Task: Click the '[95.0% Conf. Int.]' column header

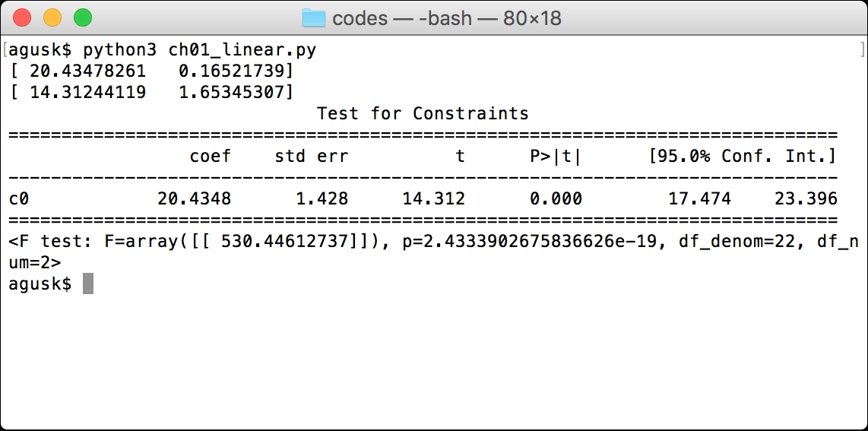Action: [x=743, y=156]
